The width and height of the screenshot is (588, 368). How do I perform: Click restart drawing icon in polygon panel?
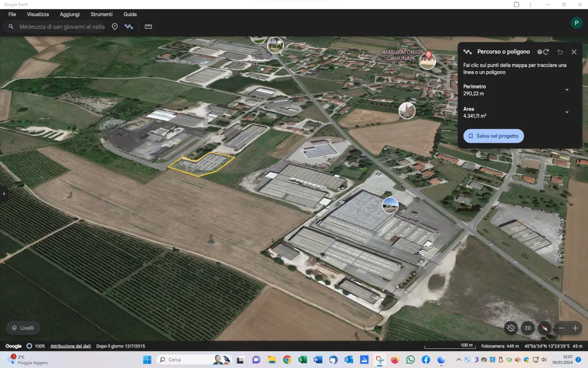(x=546, y=52)
